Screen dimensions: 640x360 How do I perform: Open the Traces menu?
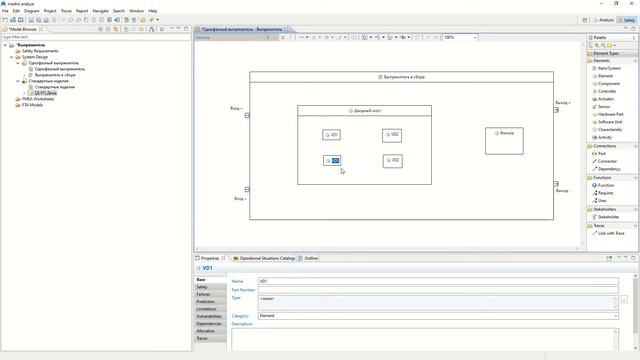tap(66, 11)
